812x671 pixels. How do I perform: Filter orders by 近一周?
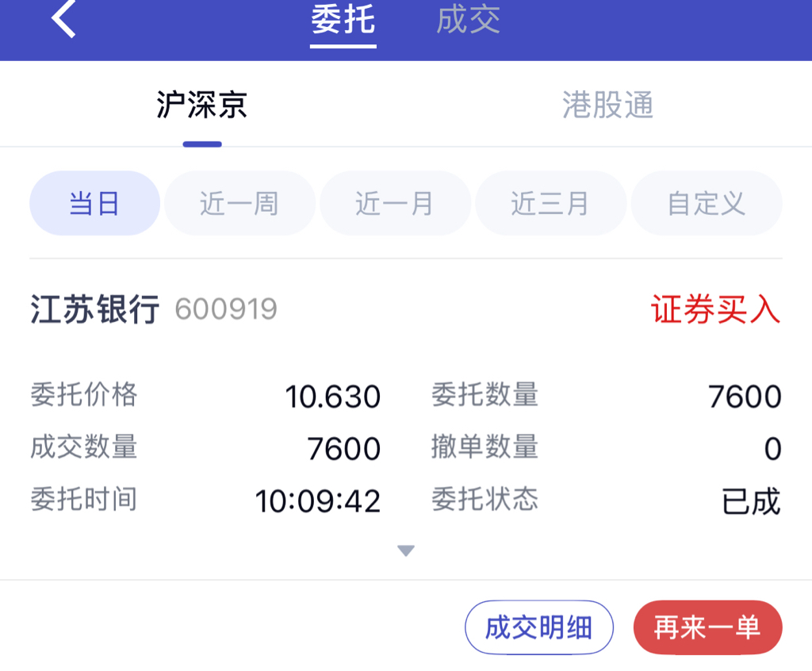tap(239, 203)
